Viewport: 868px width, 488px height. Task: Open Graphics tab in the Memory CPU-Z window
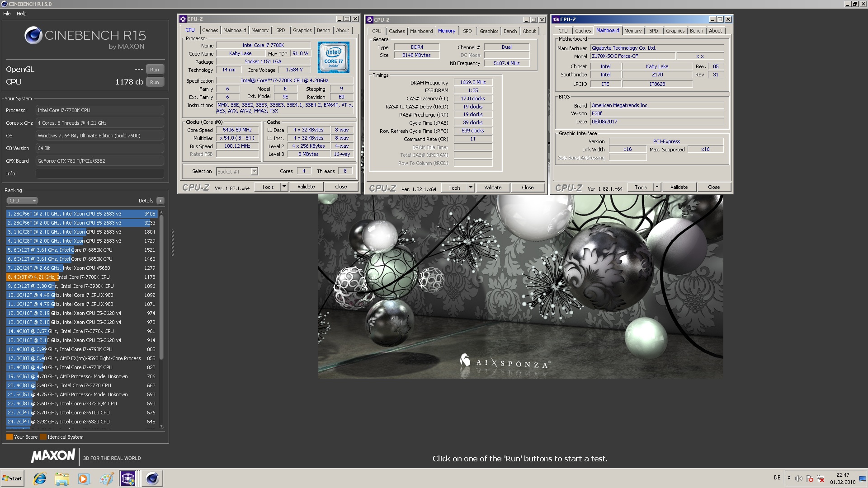(x=489, y=31)
